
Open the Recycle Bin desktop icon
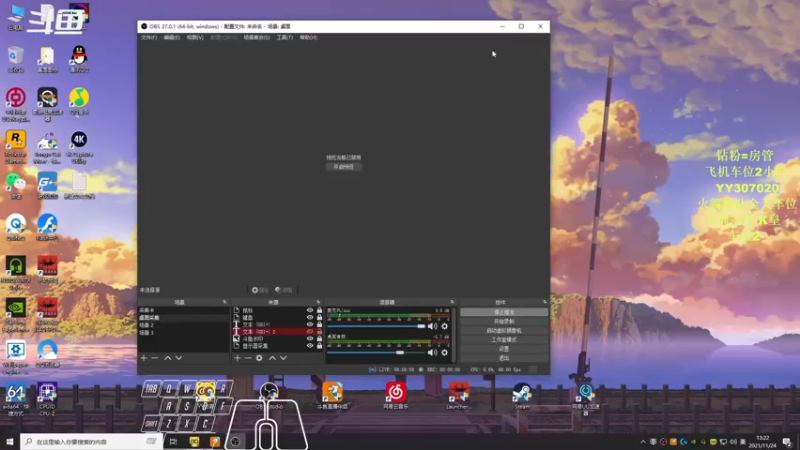click(x=16, y=59)
